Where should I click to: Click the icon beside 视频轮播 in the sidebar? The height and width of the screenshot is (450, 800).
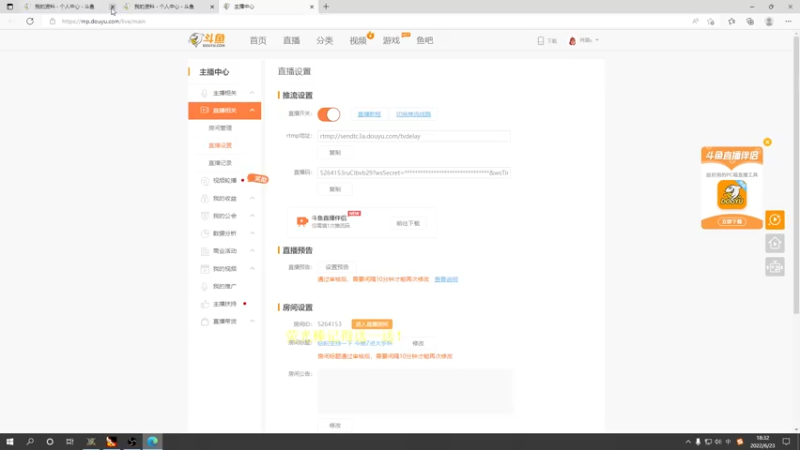click(205, 181)
